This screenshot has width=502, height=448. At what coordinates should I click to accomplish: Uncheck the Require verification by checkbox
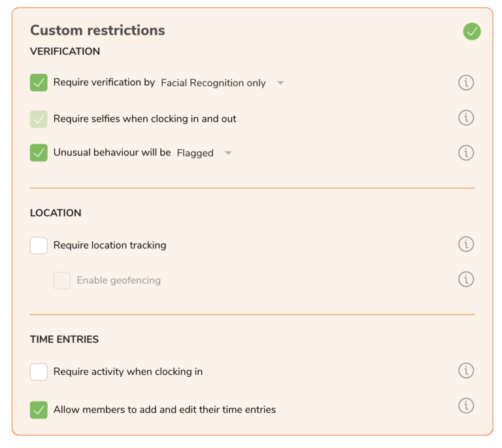tap(39, 82)
